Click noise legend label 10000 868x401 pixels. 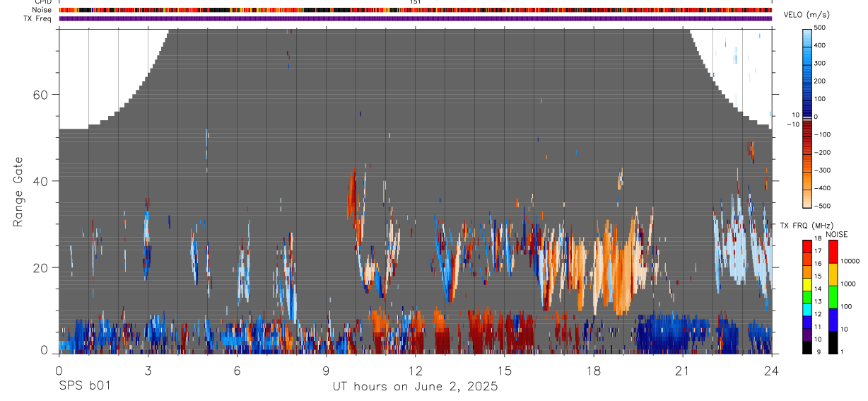pyautogui.click(x=851, y=262)
